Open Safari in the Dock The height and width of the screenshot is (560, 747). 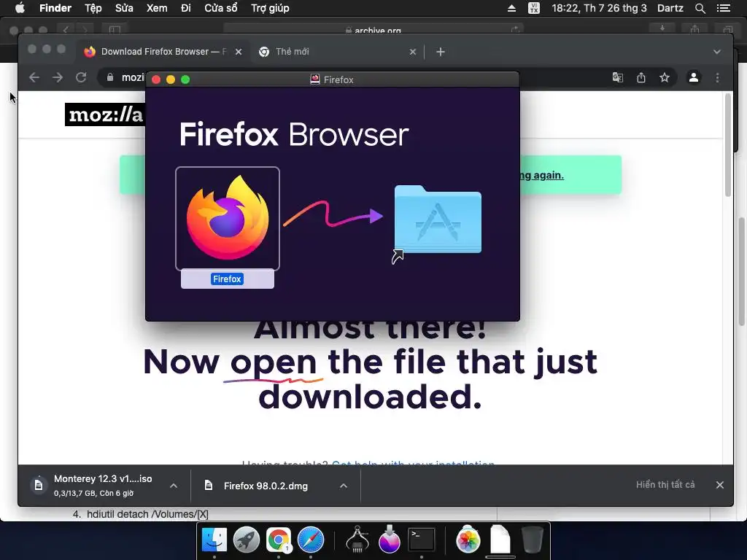[311, 540]
